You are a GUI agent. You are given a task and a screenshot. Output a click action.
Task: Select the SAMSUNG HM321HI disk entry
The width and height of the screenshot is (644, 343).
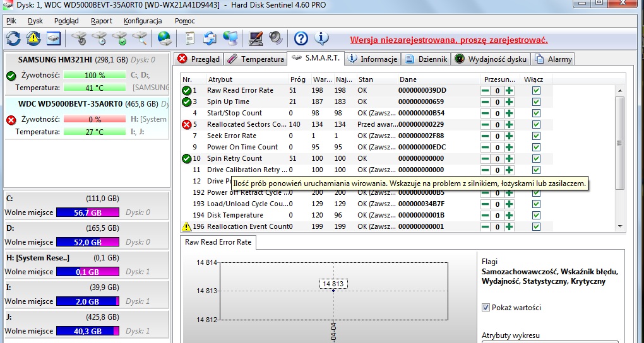[86, 73]
